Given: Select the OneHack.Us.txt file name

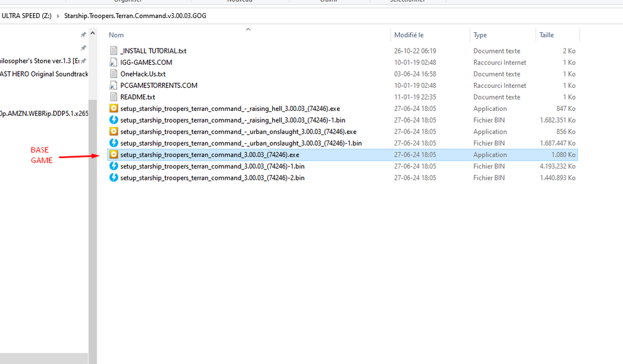Looking at the screenshot, I should pos(143,74).
